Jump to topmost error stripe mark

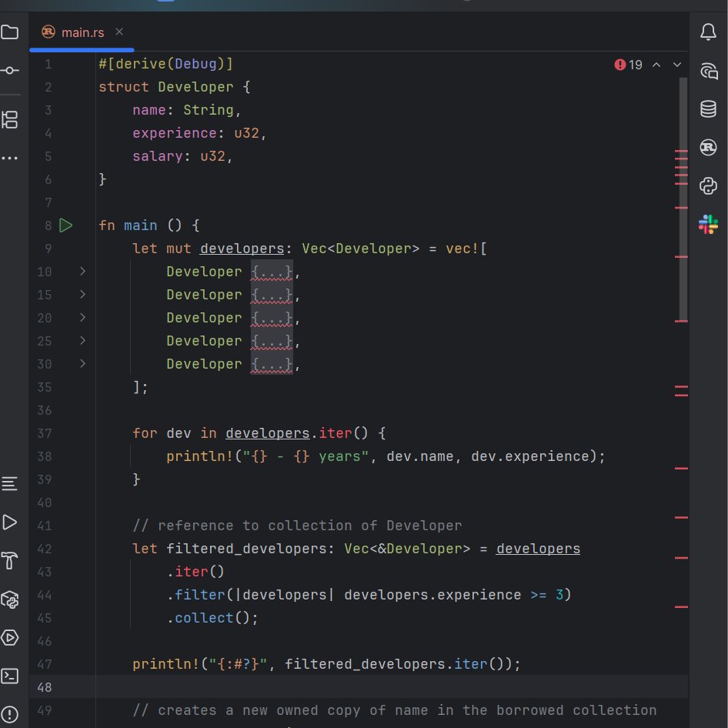[x=681, y=152]
